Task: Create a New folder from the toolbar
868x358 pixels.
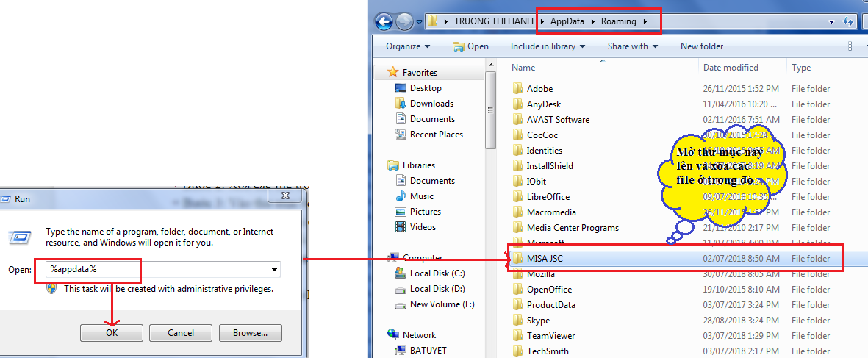Action: (x=702, y=46)
